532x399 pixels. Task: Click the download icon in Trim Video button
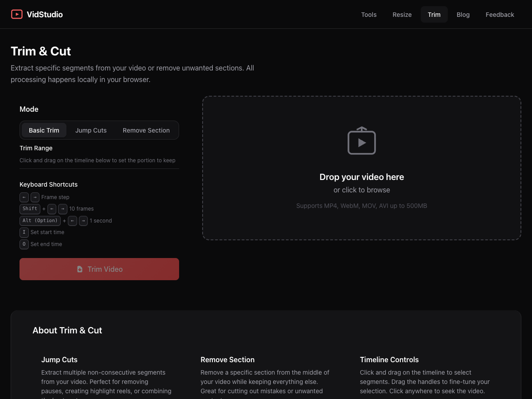80,269
